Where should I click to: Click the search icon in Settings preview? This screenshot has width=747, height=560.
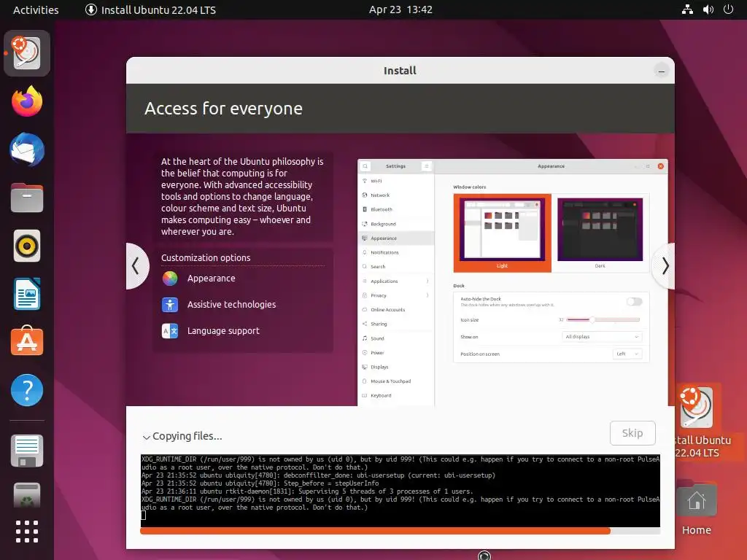[365, 166]
